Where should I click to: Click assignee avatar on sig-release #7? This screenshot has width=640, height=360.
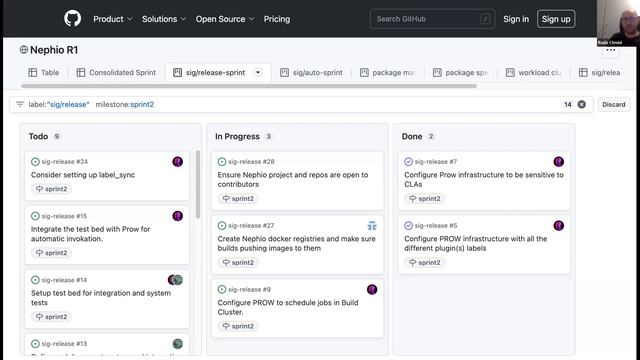click(x=559, y=162)
